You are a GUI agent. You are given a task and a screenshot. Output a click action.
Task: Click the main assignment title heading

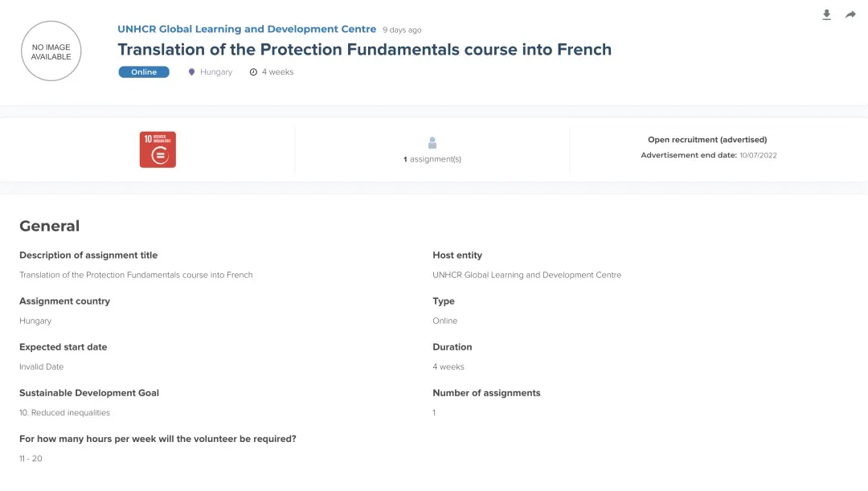click(364, 50)
